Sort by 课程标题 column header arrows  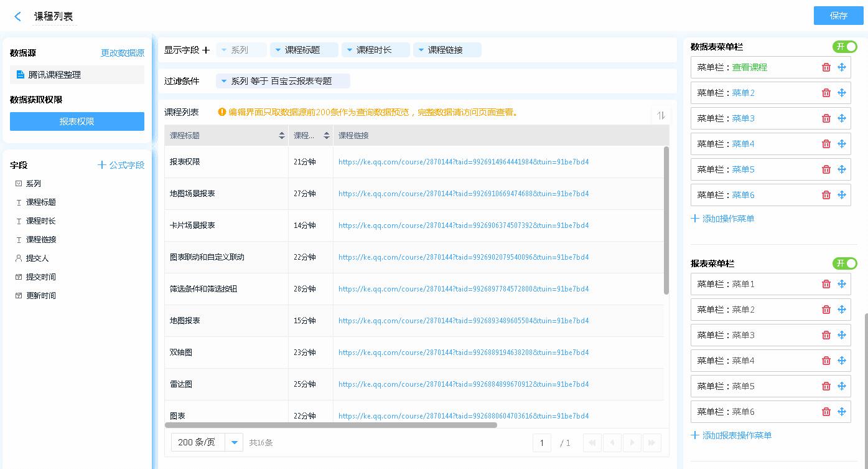pos(282,136)
